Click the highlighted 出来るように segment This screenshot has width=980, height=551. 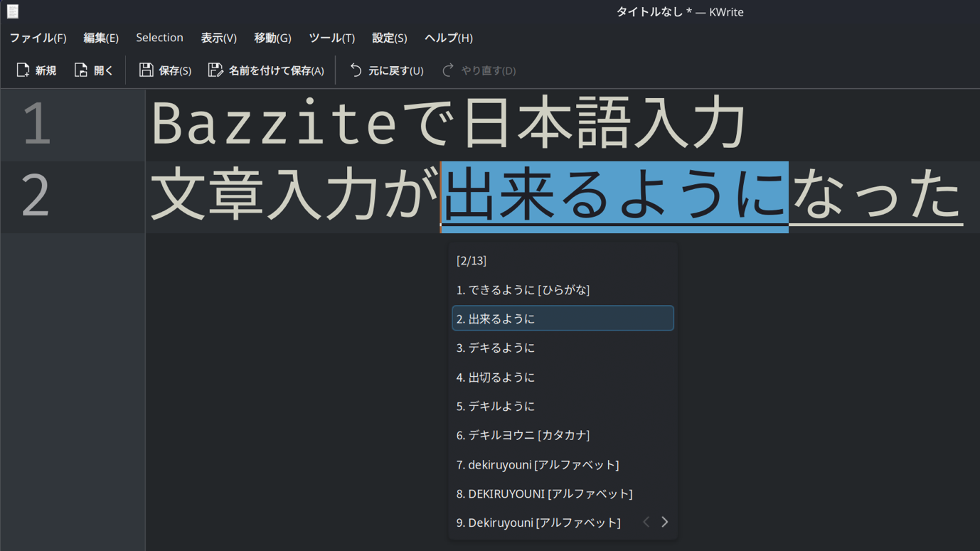tap(614, 197)
